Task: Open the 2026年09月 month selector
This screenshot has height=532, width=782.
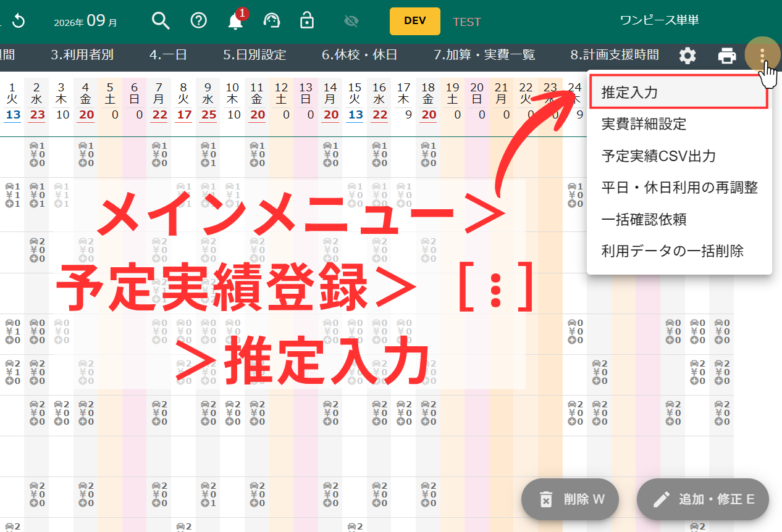Action: (85, 22)
